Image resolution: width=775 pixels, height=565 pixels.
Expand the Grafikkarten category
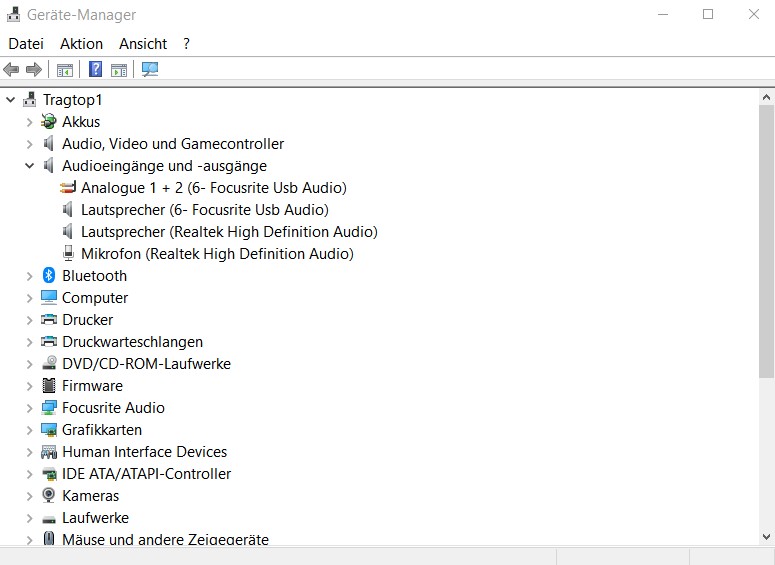pyautogui.click(x=30, y=430)
